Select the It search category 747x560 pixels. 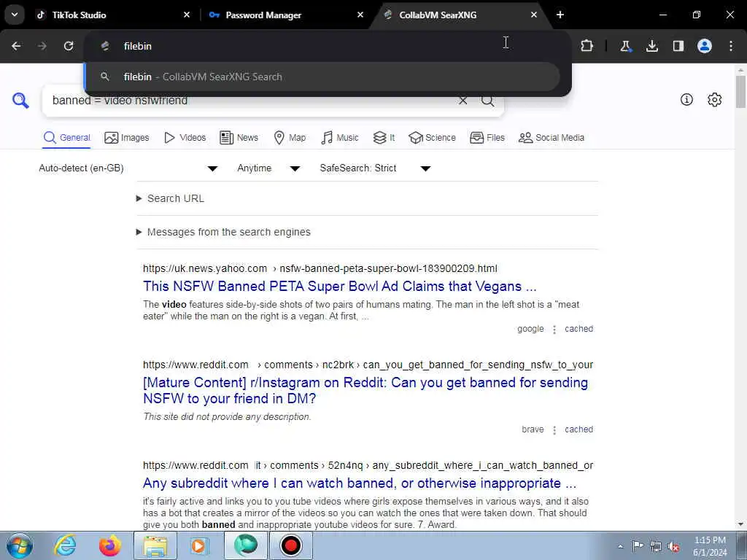pyautogui.click(x=384, y=138)
